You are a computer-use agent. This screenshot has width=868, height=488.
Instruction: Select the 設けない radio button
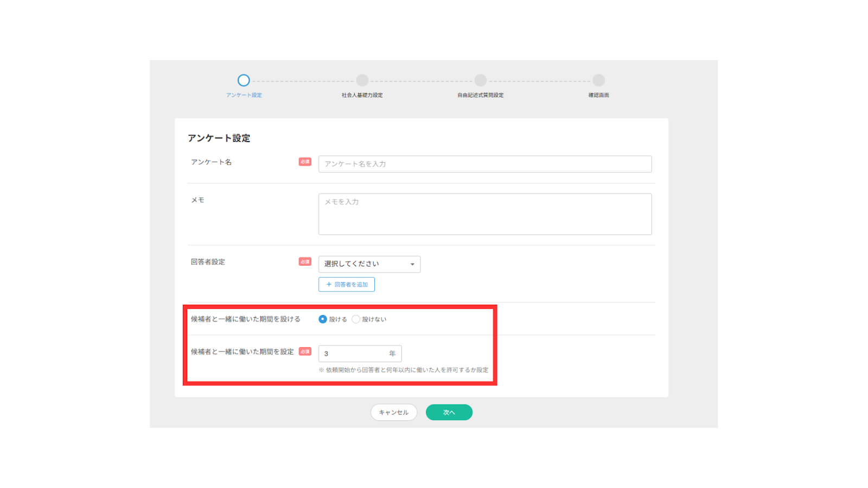click(x=356, y=319)
